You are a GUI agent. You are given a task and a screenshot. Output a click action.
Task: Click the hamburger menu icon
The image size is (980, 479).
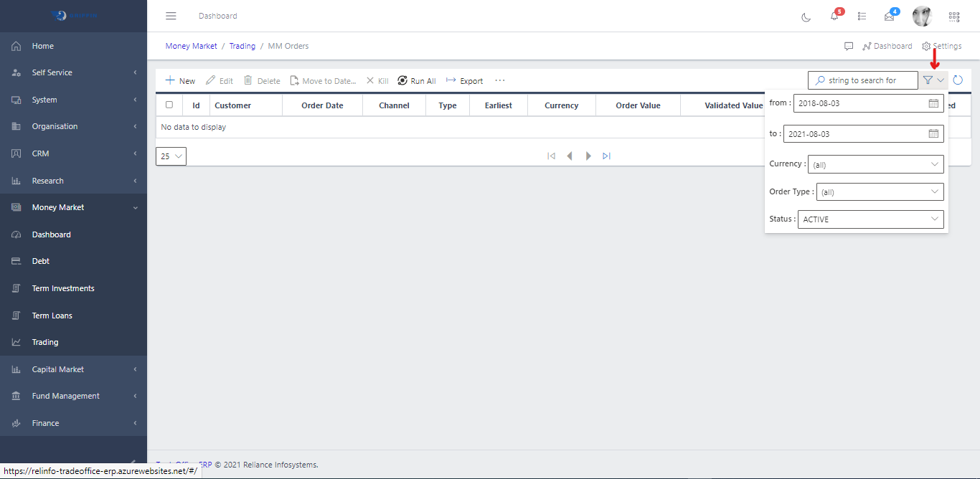171,16
